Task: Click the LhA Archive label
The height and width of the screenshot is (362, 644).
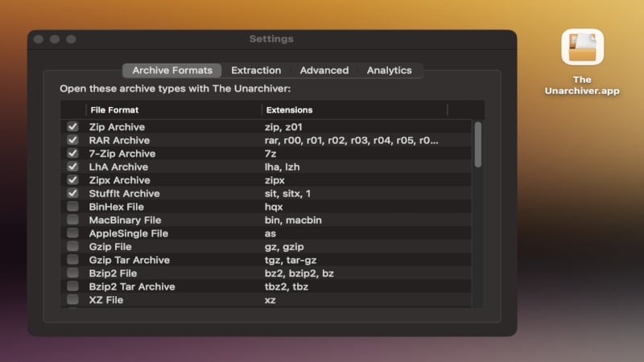Action: click(118, 167)
